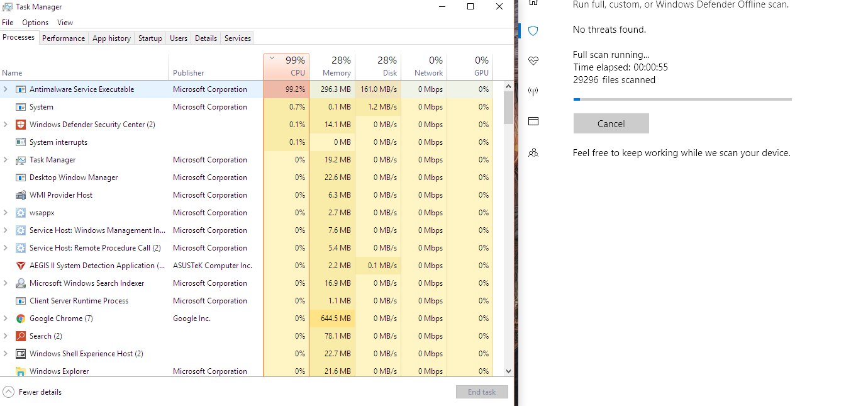The image size is (868, 406).
Task: Click the scrollbar down arrow in process list
Action: (x=508, y=372)
